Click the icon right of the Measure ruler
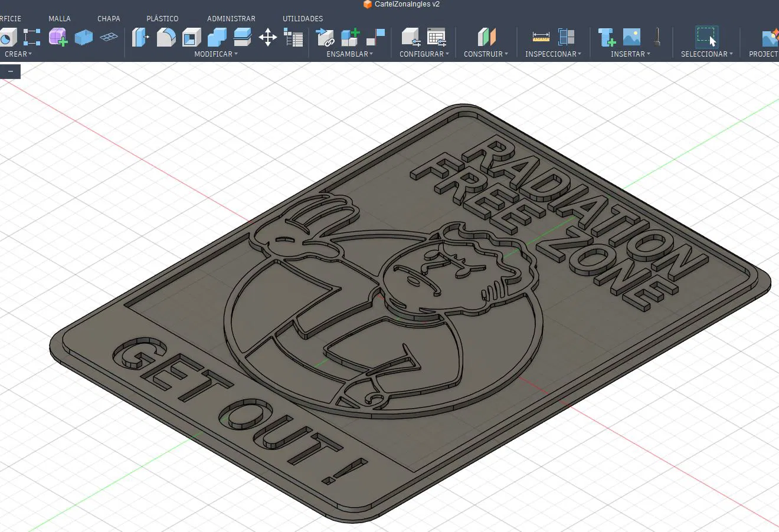 pos(567,38)
